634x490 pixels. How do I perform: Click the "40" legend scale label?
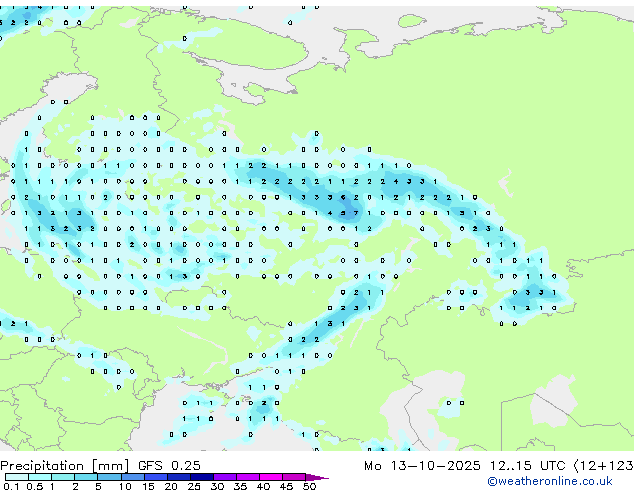coord(263,486)
